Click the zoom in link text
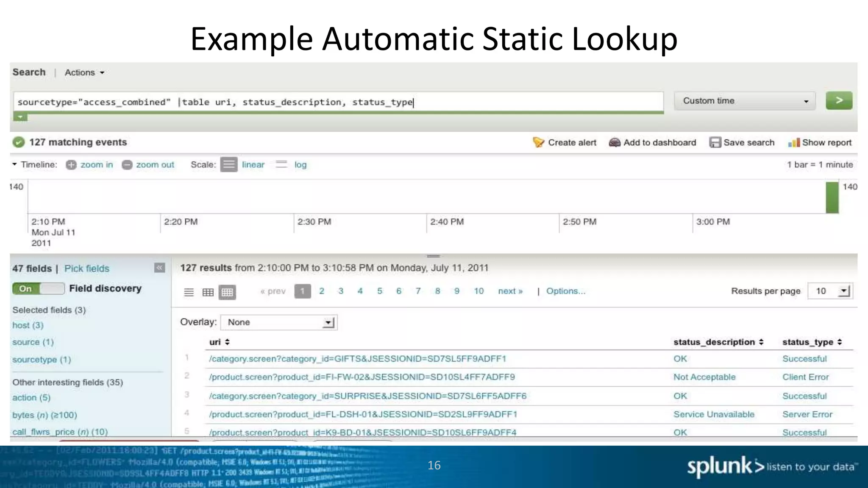 (x=97, y=165)
